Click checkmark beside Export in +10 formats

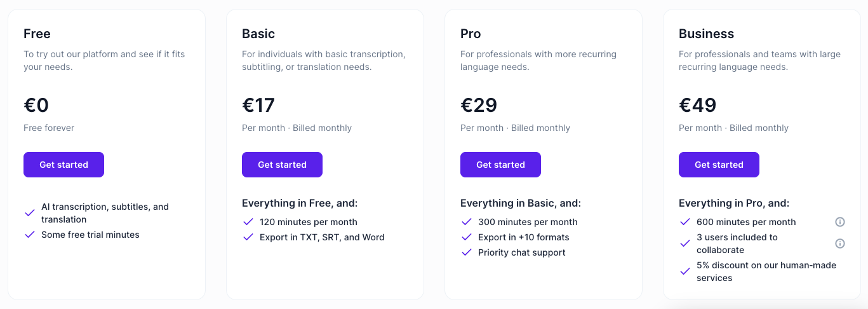466,237
